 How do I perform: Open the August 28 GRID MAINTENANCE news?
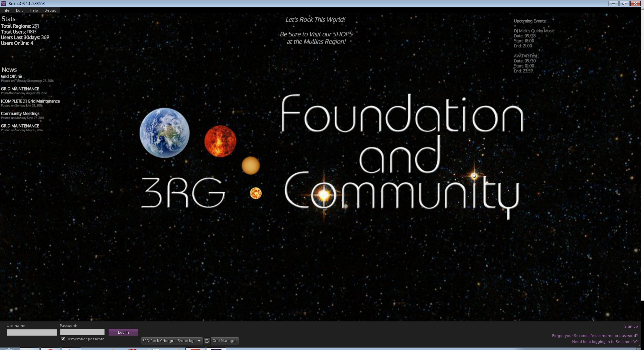(x=20, y=89)
